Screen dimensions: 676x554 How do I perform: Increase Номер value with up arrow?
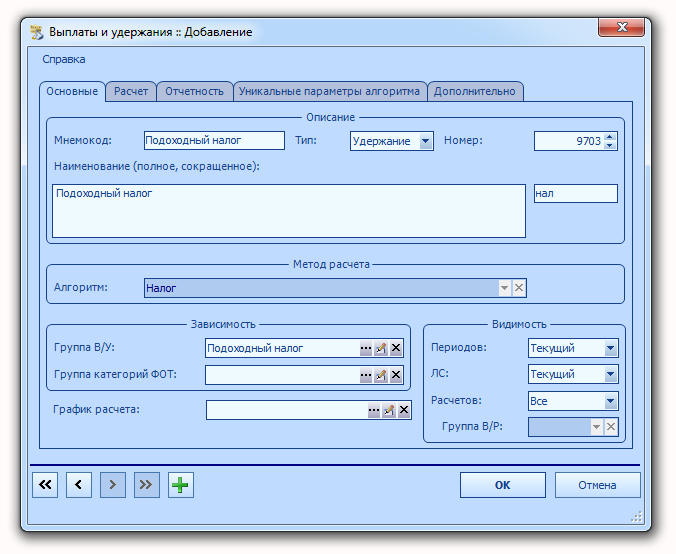tap(610, 137)
